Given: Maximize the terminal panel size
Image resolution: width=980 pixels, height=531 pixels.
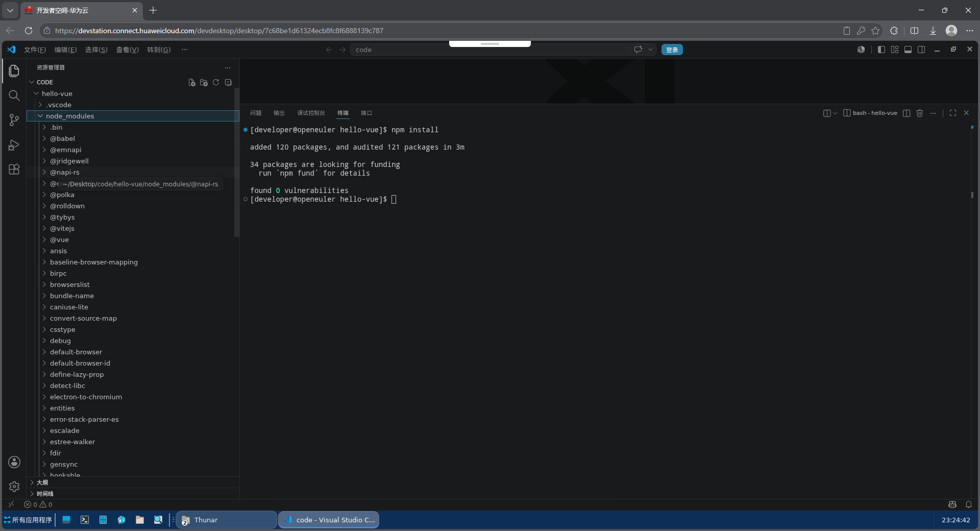Looking at the screenshot, I should coord(953,113).
